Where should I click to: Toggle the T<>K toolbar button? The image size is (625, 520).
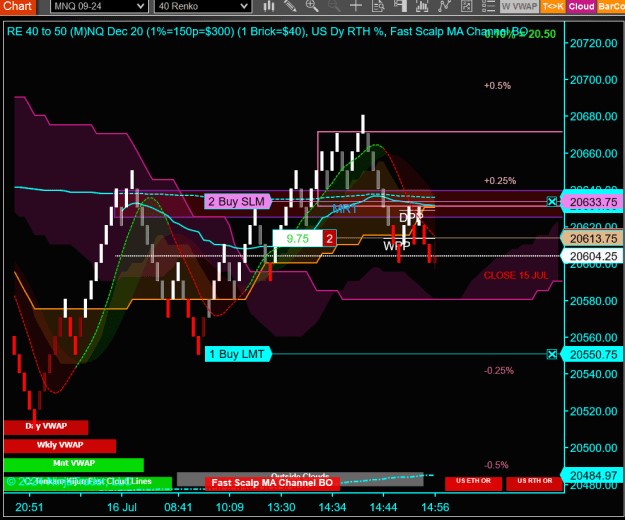pyautogui.click(x=553, y=6)
